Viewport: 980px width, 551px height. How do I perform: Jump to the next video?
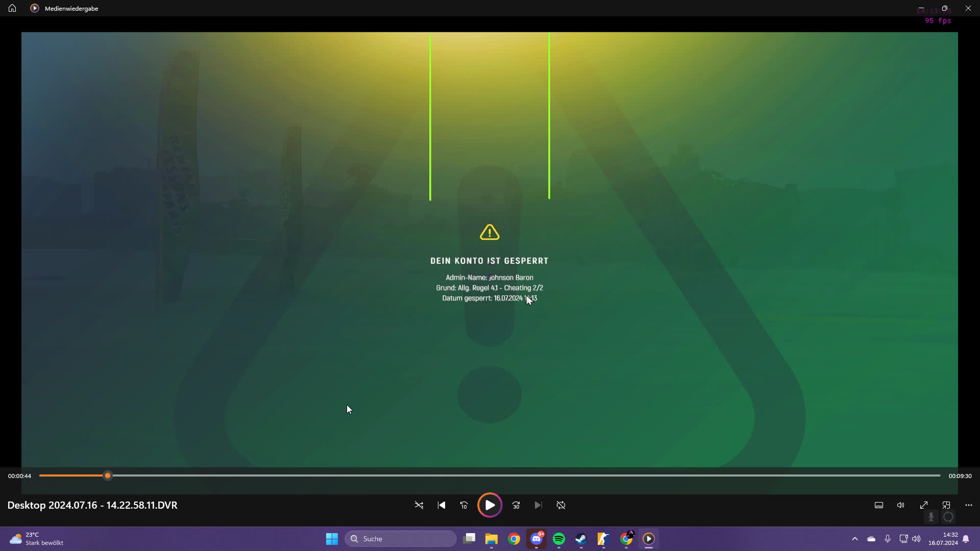tap(538, 505)
